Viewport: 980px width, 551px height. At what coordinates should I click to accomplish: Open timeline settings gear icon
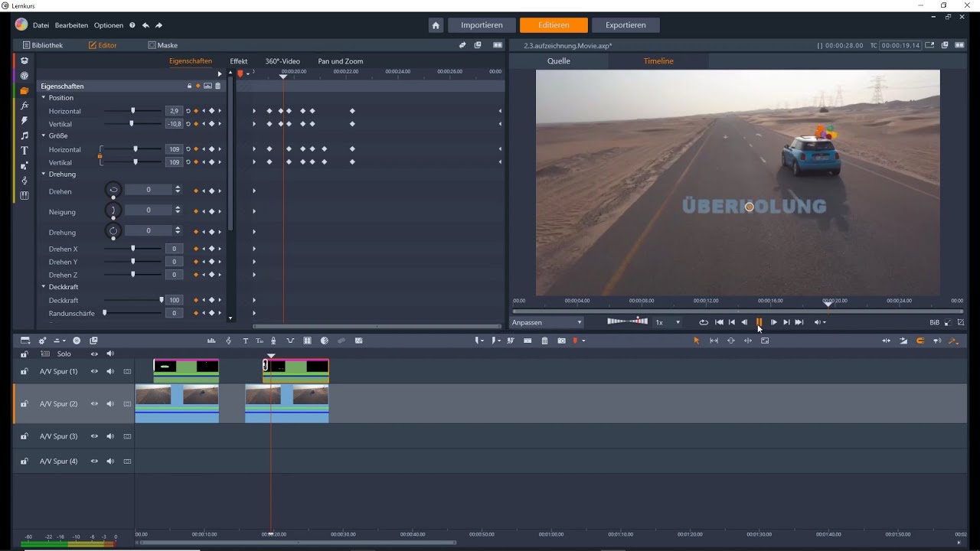tap(42, 341)
